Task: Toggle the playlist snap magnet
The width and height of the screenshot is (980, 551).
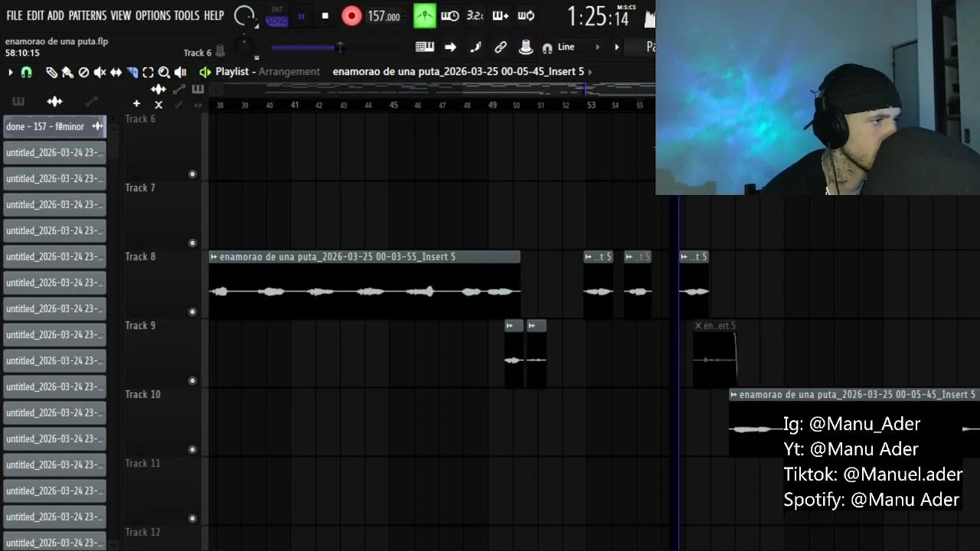Action: point(26,72)
